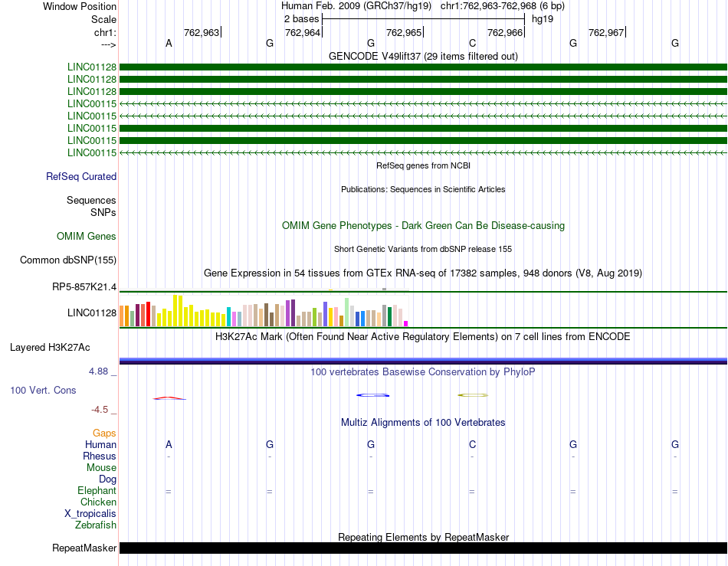Open 'Multiz Alignments of 100 Vertebrates' title
This screenshot has height=566, width=728.
[x=423, y=422]
